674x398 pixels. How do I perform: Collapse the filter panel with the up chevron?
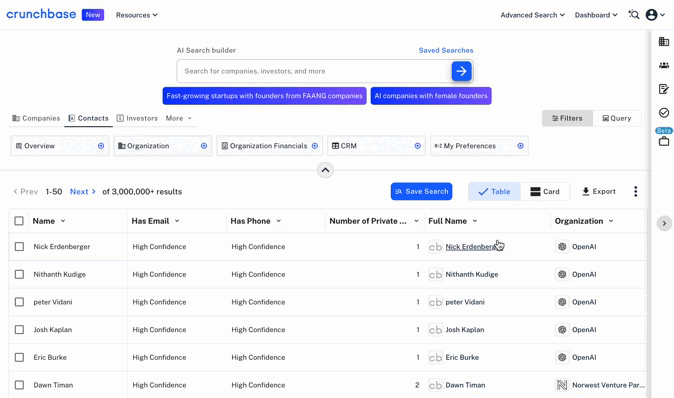tap(325, 170)
